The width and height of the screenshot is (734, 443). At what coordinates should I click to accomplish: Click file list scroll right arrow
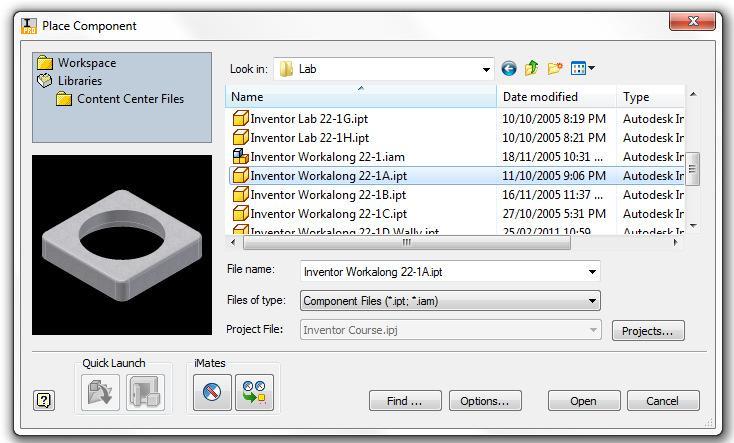tap(675, 243)
